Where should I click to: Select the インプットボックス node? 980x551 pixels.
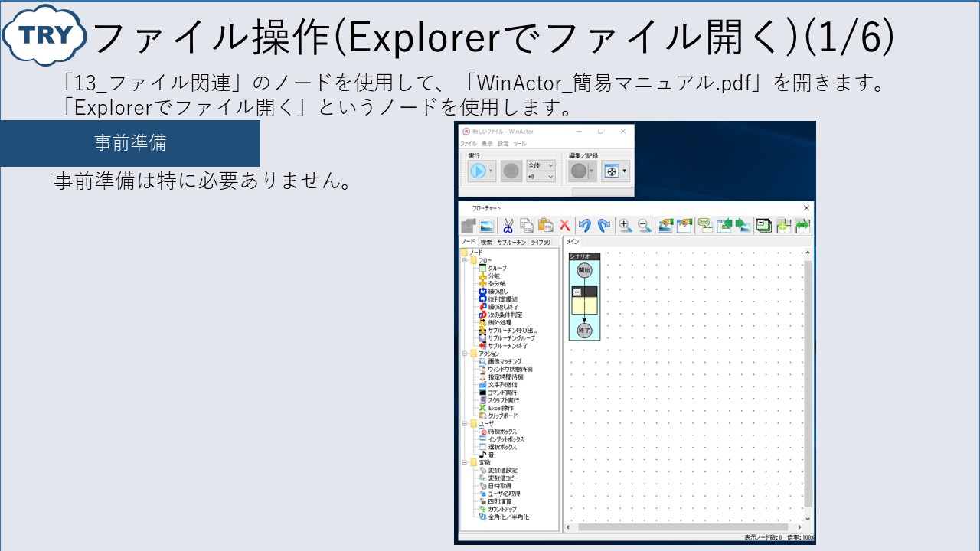(x=506, y=439)
